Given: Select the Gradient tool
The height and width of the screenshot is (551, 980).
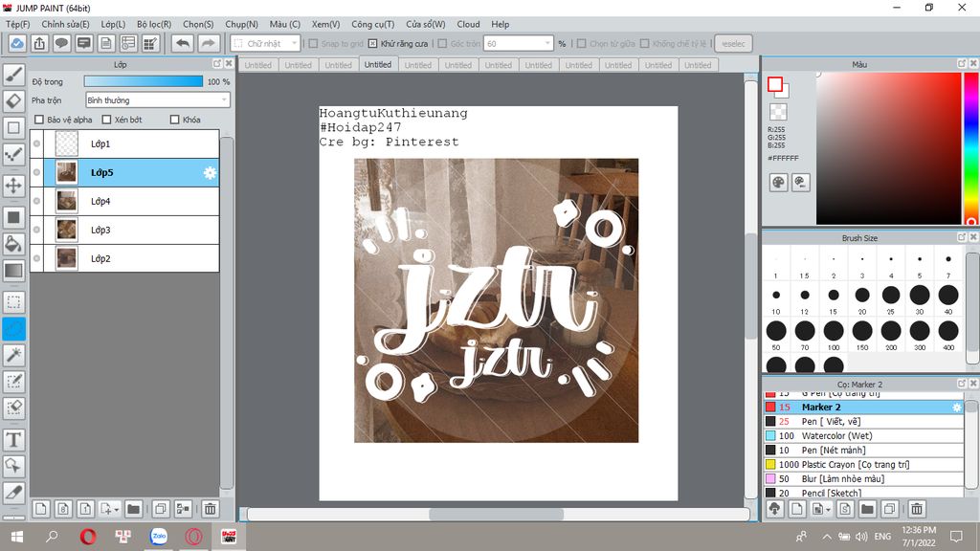Looking at the screenshot, I should pyautogui.click(x=13, y=271).
